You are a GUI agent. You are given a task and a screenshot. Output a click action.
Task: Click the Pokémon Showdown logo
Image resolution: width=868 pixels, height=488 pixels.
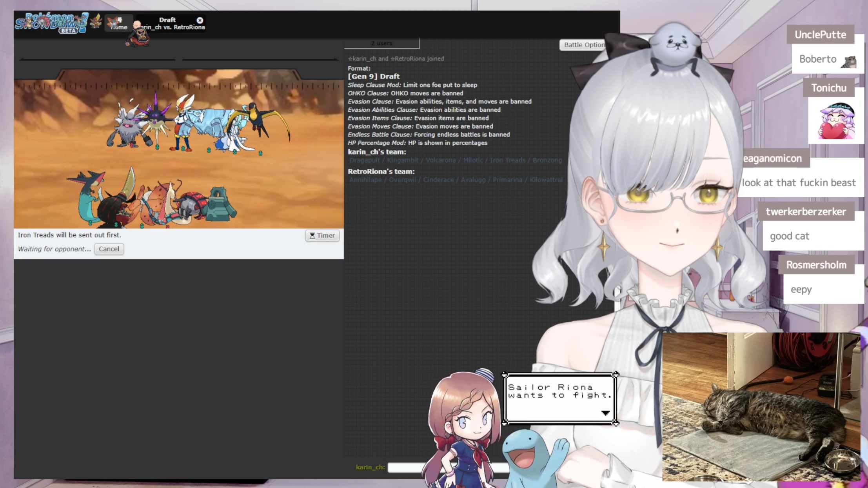tap(51, 23)
